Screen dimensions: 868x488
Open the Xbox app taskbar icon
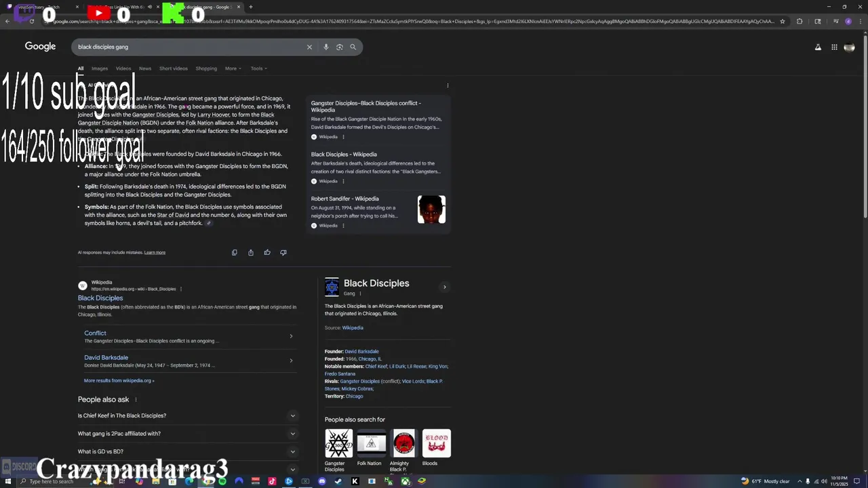405,481
